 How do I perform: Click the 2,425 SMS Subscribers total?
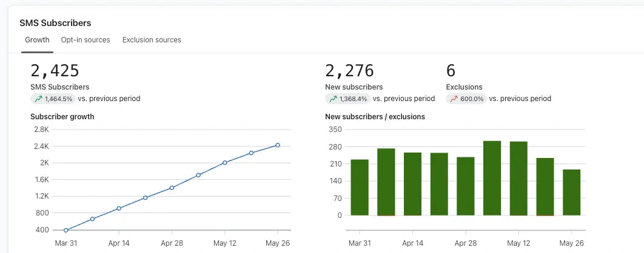click(55, 71)
